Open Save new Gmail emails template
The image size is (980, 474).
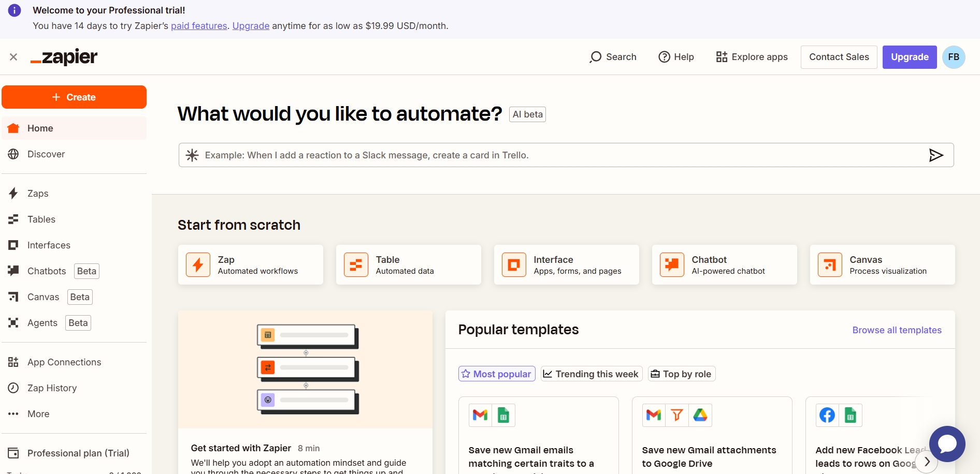(x=539, y=435)
